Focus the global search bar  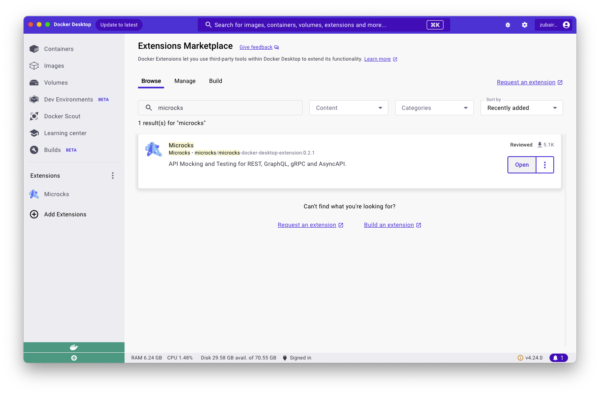pos(324,25)
